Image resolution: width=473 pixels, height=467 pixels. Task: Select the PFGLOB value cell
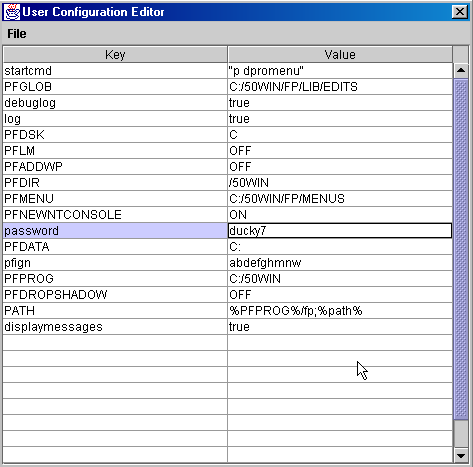340,87
